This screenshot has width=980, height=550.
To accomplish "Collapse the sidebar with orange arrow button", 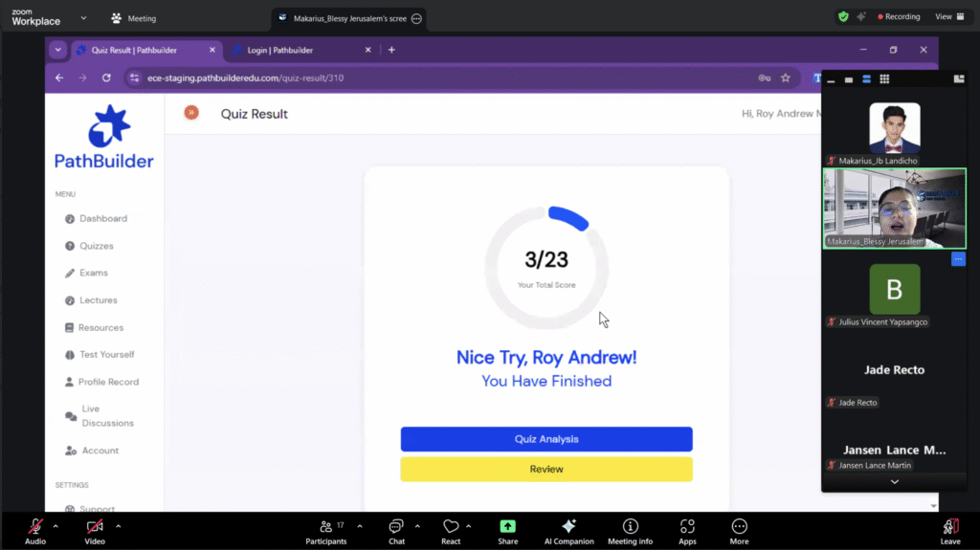I will (x=191, y=113).
